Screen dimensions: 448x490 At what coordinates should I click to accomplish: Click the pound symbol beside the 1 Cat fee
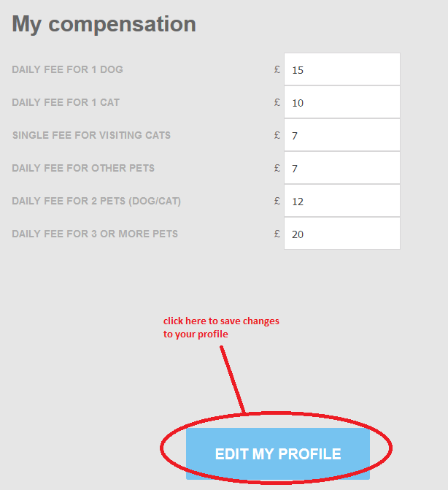277,103
